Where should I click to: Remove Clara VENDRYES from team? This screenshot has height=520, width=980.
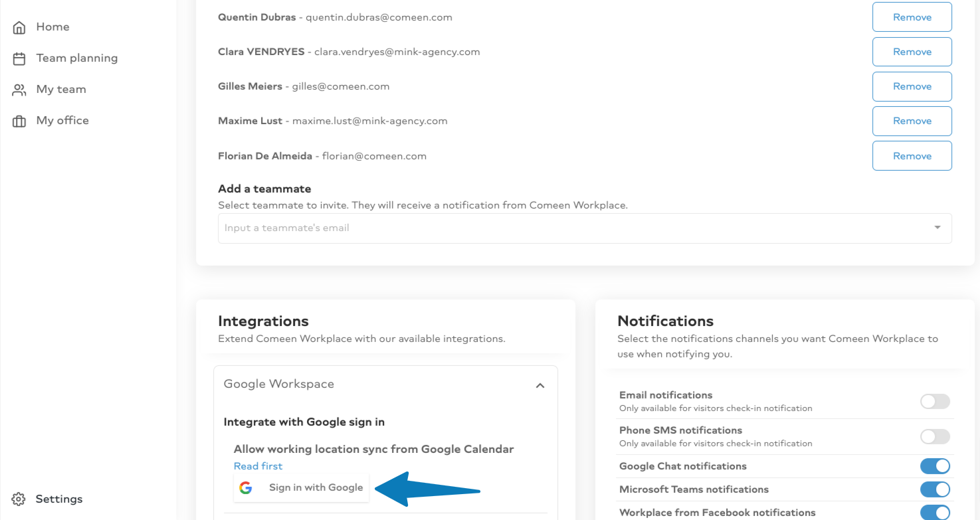point(912,52)
